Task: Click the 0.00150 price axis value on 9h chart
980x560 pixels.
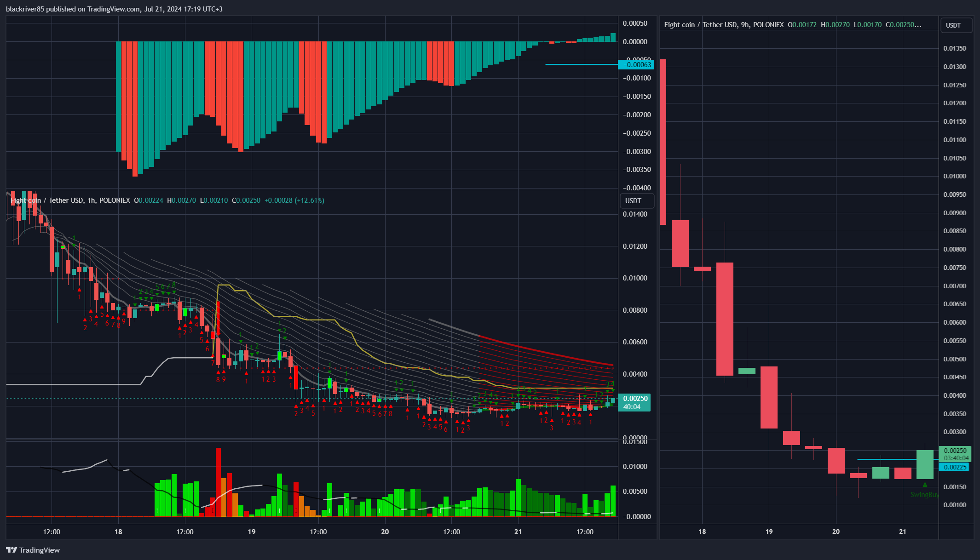Action: click(955, 487)
